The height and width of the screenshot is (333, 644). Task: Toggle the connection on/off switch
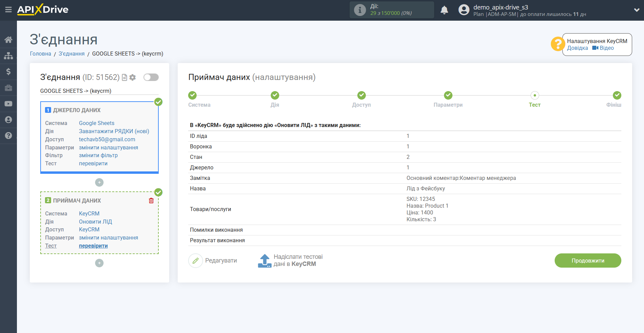click(151, 77)
